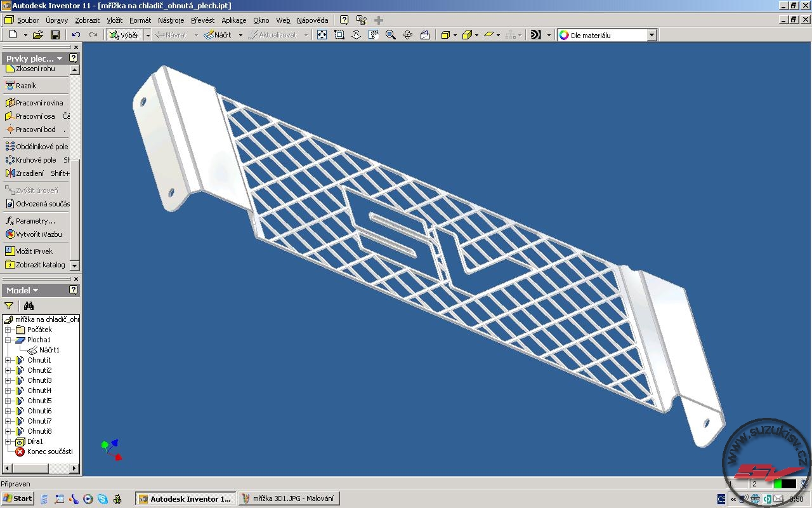
Task: Select Díra1 feature in the model tree
Action: click(x=35, y=441)
